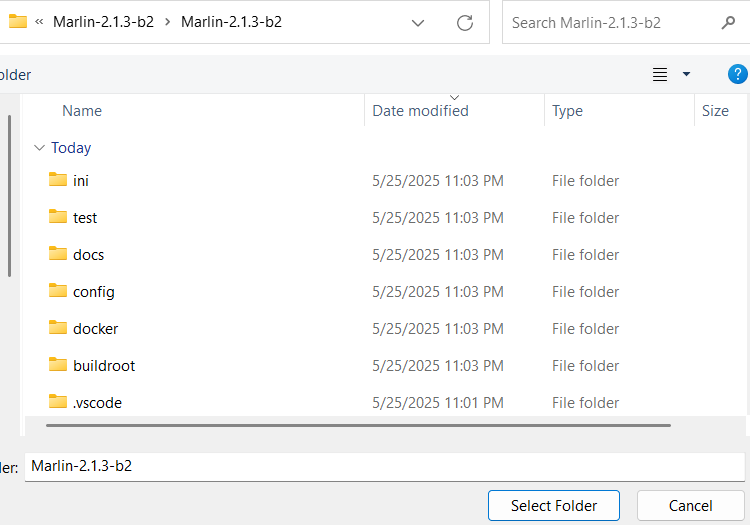
Task: Sort by Date modified column header
Action: coord(420,111)
